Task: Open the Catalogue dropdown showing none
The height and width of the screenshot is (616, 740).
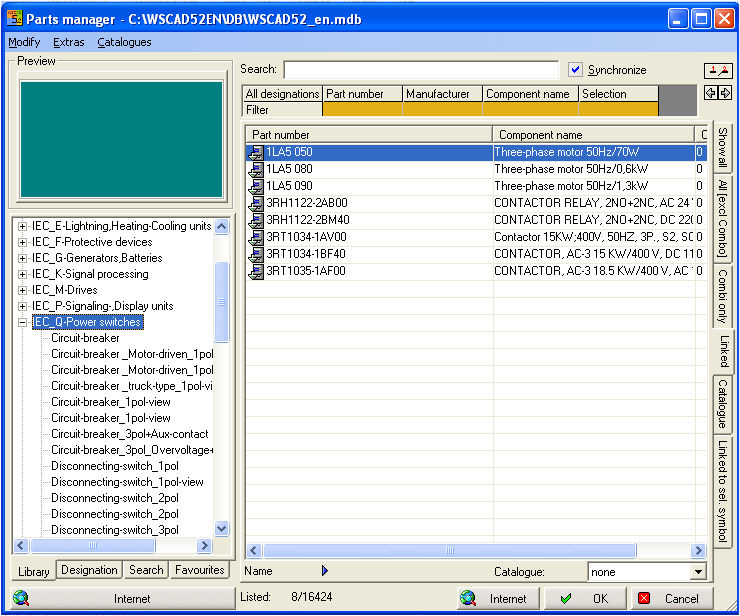Action: 698,572
